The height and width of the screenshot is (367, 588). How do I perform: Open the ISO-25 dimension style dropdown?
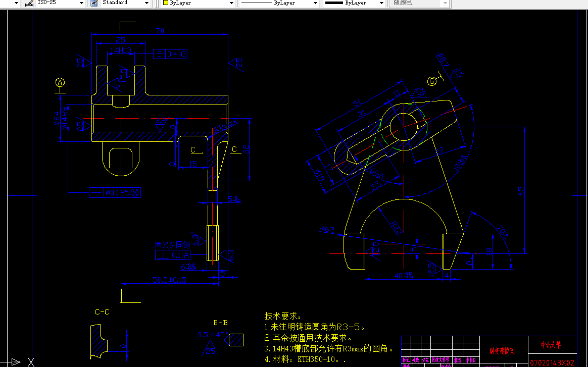click(81, 3)
